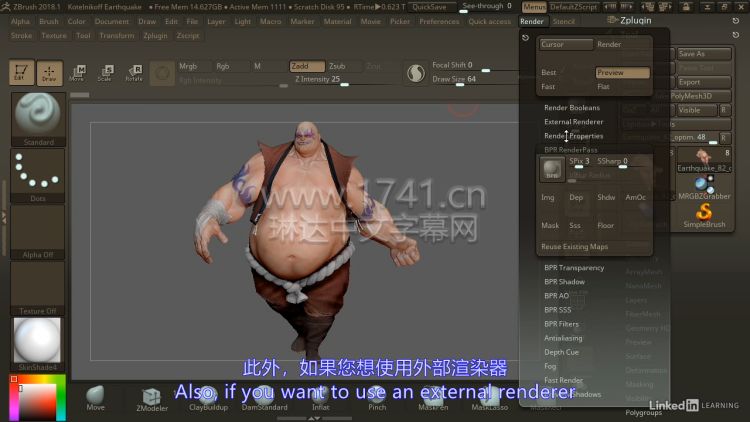Expand External Renderer section
The width and height of the screenshot is (750, 422).
click(574, 122)
